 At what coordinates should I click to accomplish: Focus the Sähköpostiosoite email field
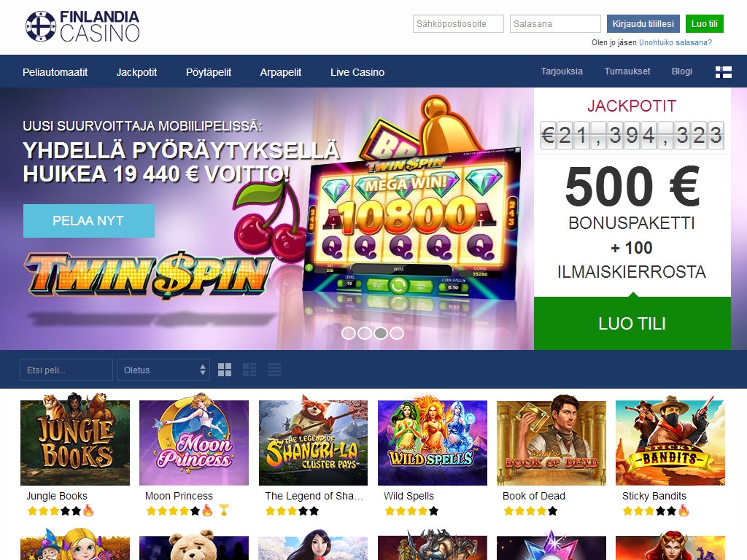click(458, 24)
